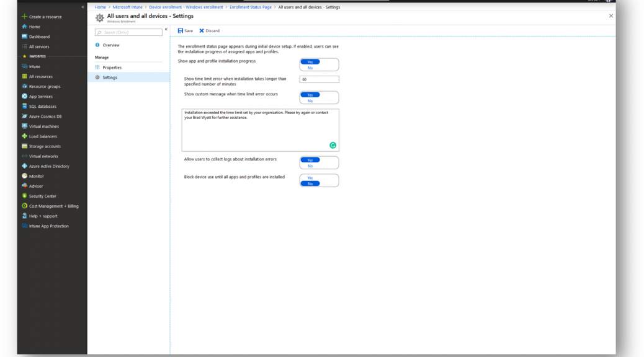Open Intune App Protection icon

coord(24,226)
